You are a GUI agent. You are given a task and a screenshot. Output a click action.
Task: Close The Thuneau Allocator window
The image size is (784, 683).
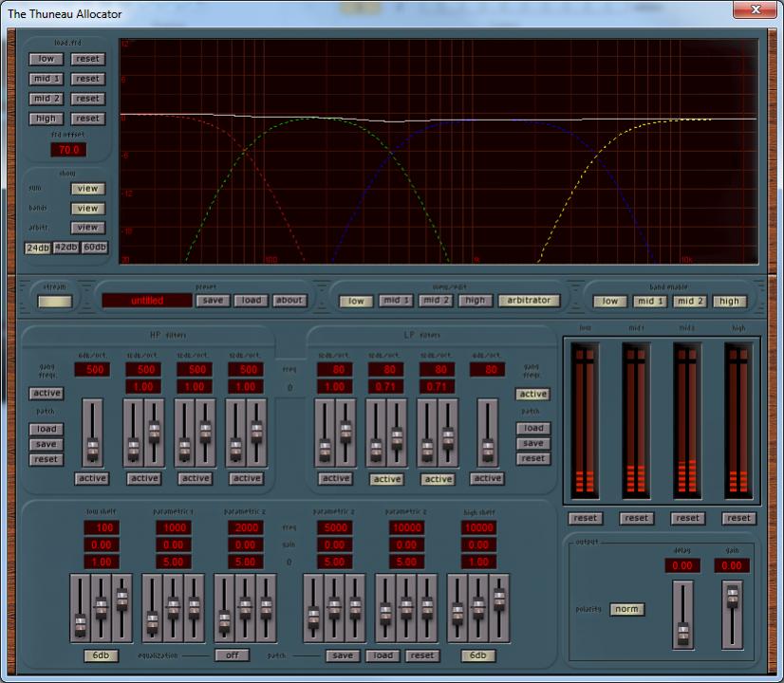756,10
